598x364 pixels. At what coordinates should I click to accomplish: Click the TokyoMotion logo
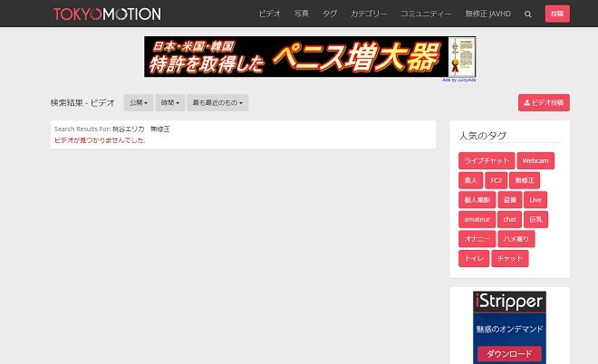[107, 14]
